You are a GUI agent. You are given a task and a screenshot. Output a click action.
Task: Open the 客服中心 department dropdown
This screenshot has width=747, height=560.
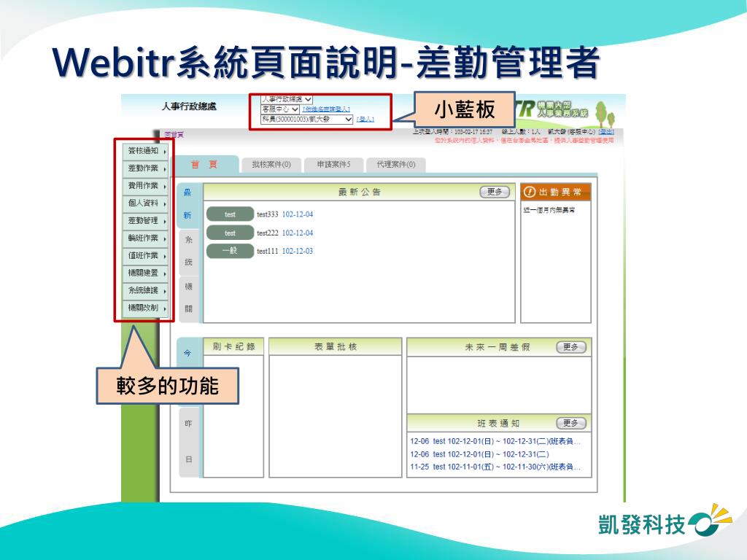click(x=279, y=109)
